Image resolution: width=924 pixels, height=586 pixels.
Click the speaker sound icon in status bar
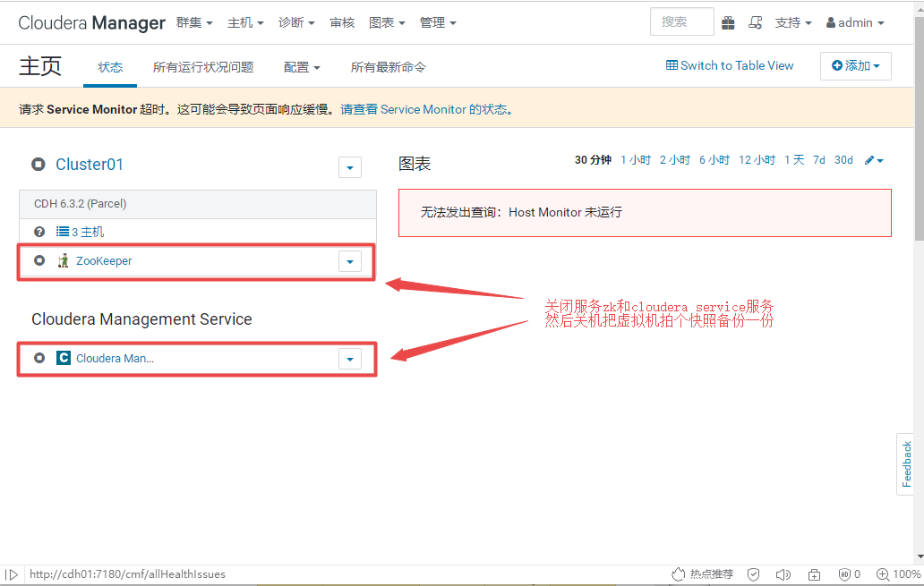(x=783, y=574)
